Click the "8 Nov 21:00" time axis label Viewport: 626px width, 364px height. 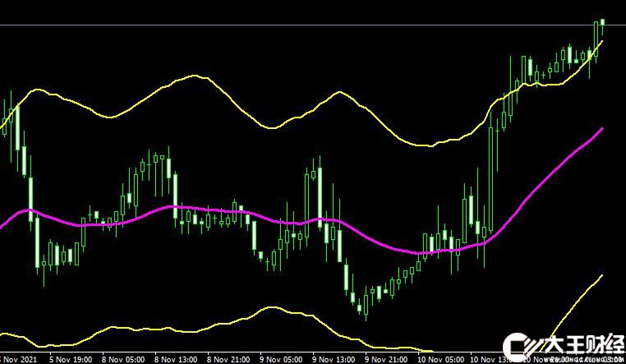click(228, 359)
